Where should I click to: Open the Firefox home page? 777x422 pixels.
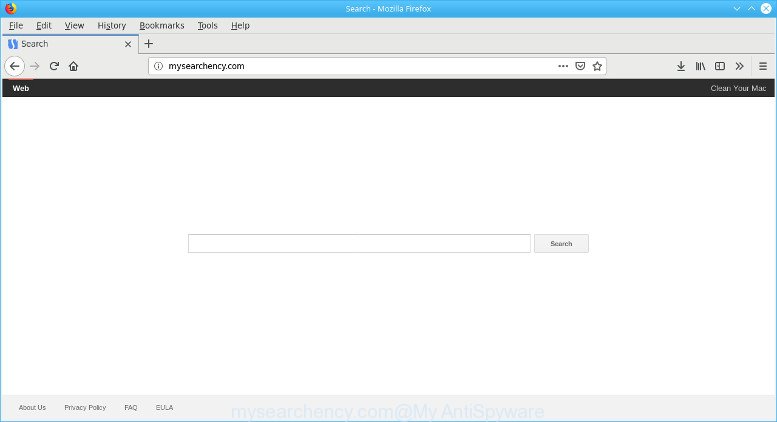click(x=73, y=66)
